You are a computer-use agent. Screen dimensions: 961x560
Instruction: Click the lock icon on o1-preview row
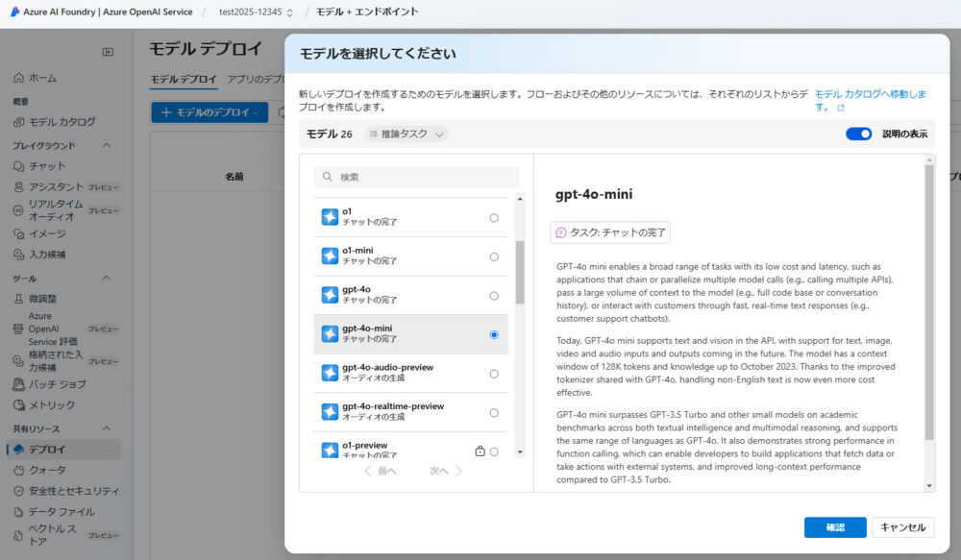coord(480,450)
